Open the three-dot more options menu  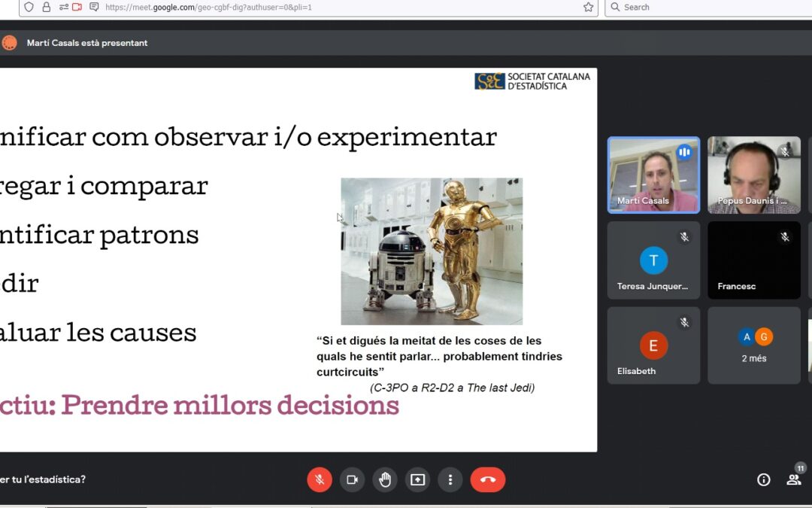[450, 479]
